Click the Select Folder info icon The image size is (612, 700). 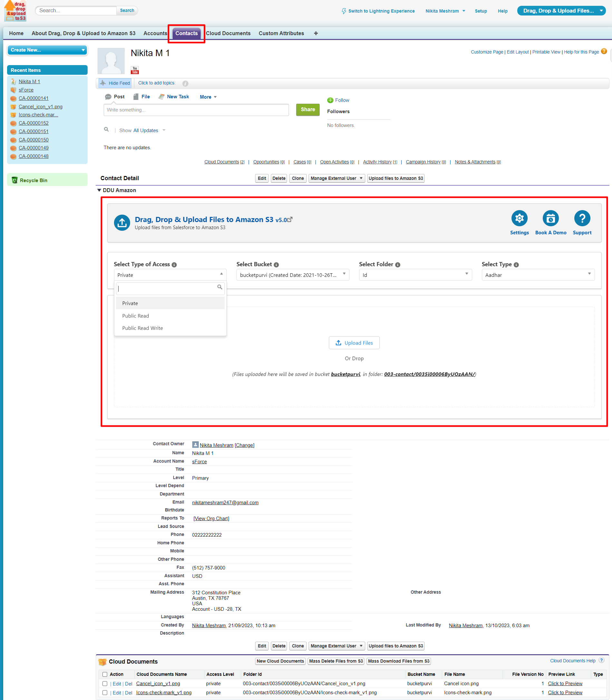click(x=397, y=265)
